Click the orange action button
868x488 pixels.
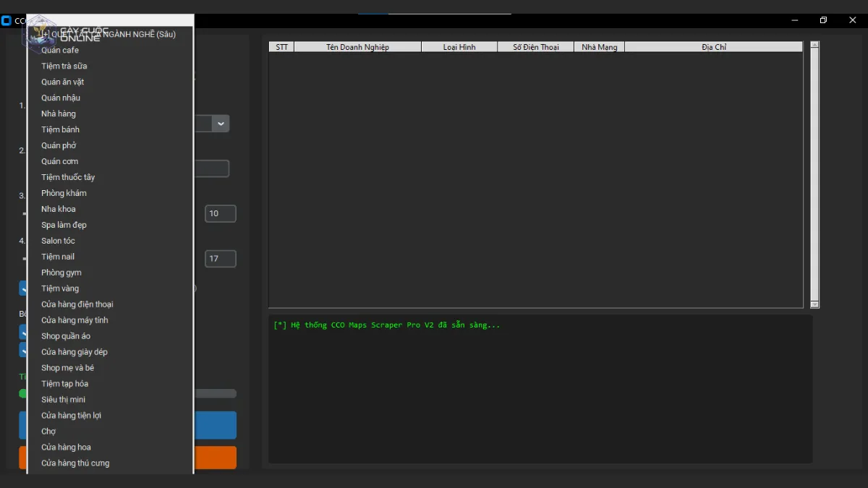click(x=215, y=458)
